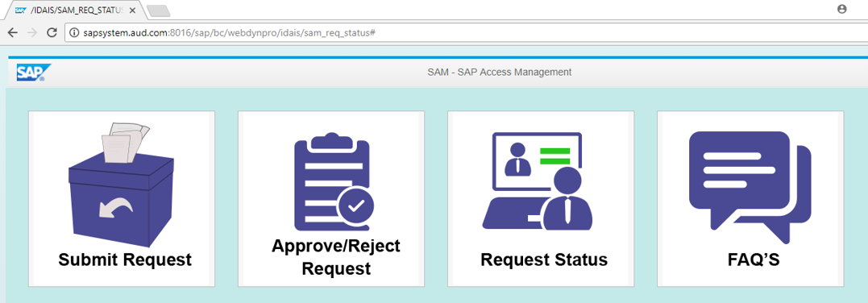The image size is (868, 303).
Task: Click SAM - SAP Access Management title
Action: click(x=500, y=72)
